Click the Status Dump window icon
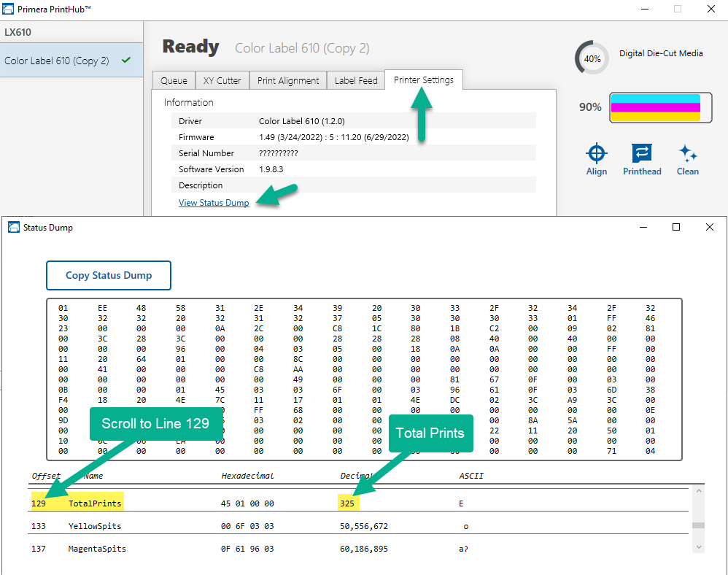Image resolution: width=728 pixels, height=575 pixels. pyautogui.click(x=14, y=227)
